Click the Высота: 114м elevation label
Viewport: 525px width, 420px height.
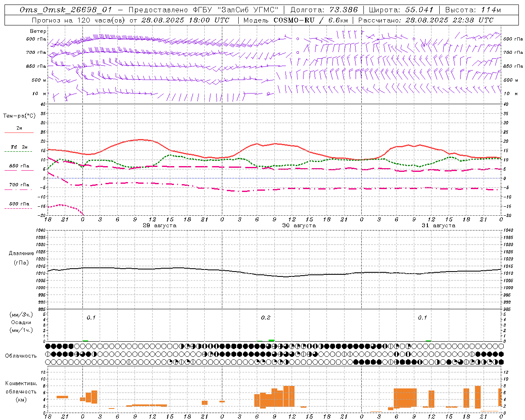coord(473,10)
